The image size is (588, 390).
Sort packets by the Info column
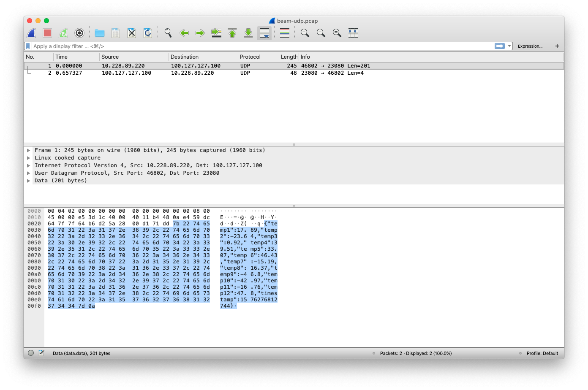click(x=431, y=57)
